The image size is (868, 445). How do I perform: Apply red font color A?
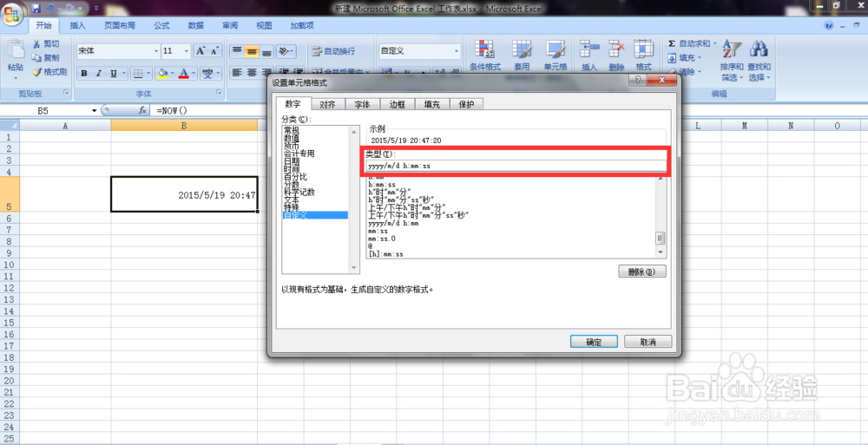(x=184, y=73)
